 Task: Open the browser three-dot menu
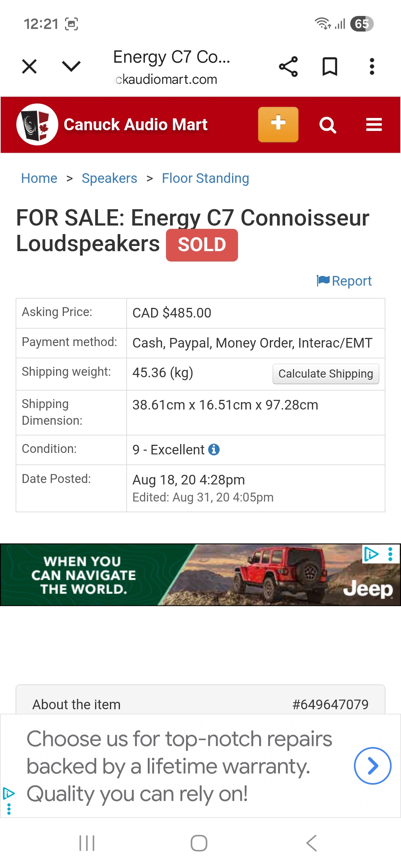point(372,67)
